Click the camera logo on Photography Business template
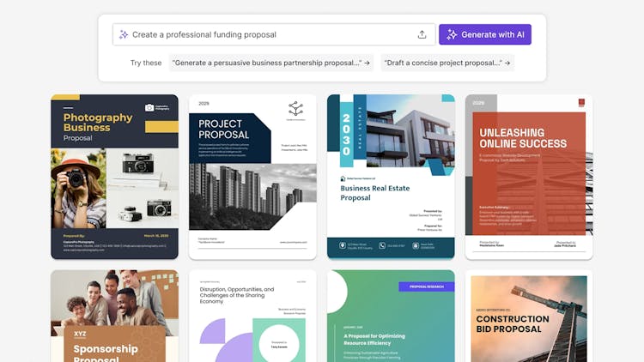Screen dimensions: 644x362 tap(150, 107)
